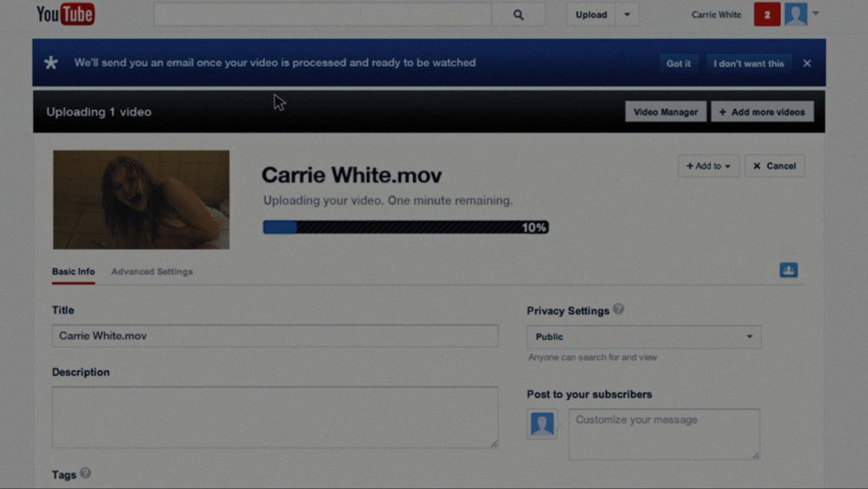Click the upload progress bar
Screen dimensions: 868x489
(x=405, y=228)
